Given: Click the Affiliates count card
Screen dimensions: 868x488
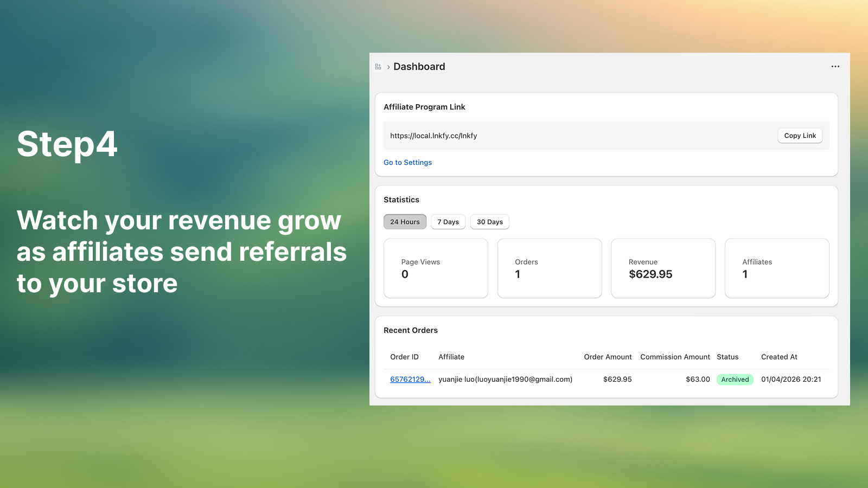Looking at the screenshot, I should 777,268.
